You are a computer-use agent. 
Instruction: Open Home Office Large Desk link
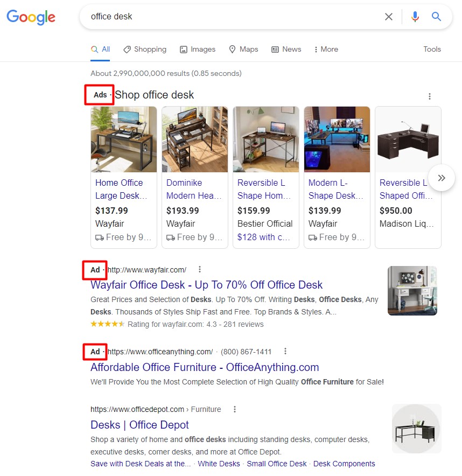(121, 189)
